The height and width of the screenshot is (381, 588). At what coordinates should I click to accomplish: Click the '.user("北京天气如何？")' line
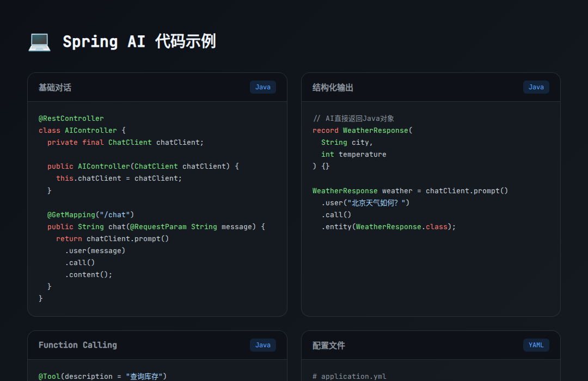pyautogui.click(x=365, y=203)
